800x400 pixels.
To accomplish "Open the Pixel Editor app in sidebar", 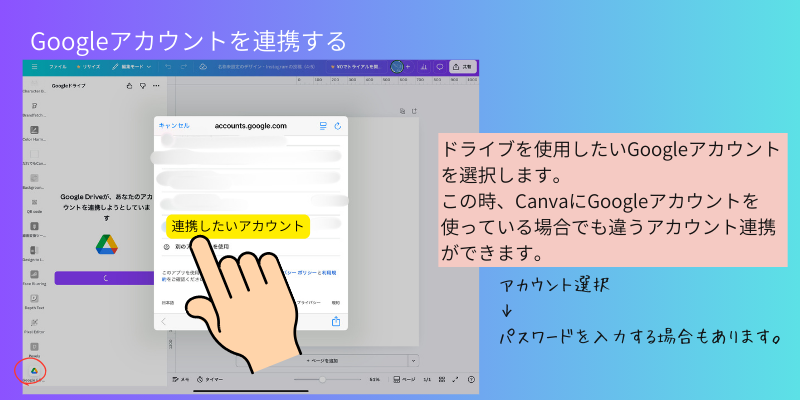I will [x=34, y=326].
